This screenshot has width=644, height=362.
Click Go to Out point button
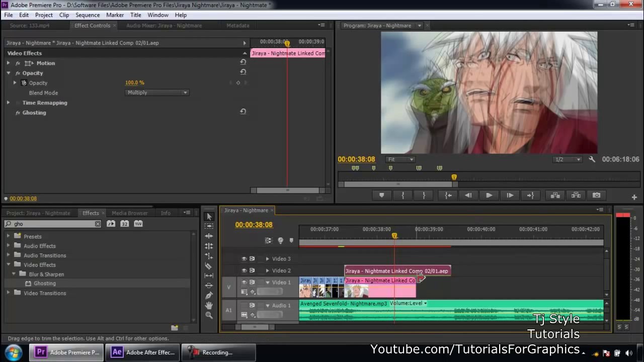click(x=530, y=195)
